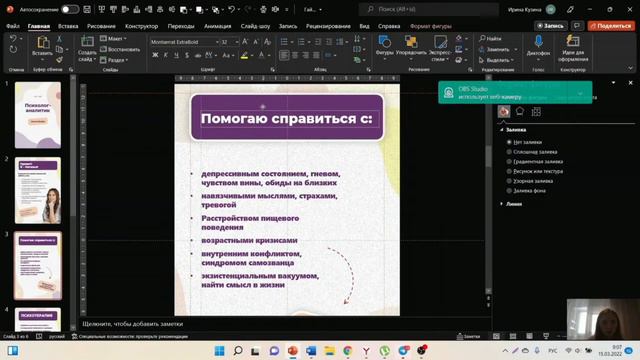Select slide 2 thumbnail with woman photo

click(x=38, y=190)
